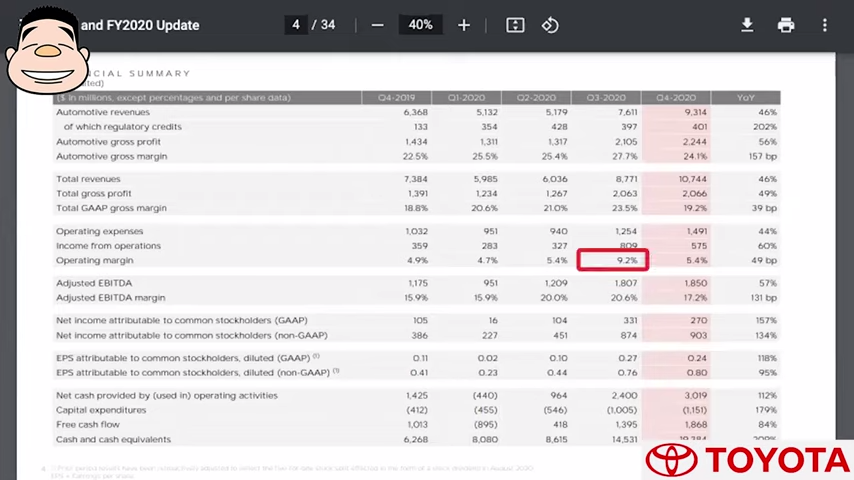Viewport: 854px width, 480px height.
Task: Click the 40% zoom level field
Action: [x=420, y=25]
